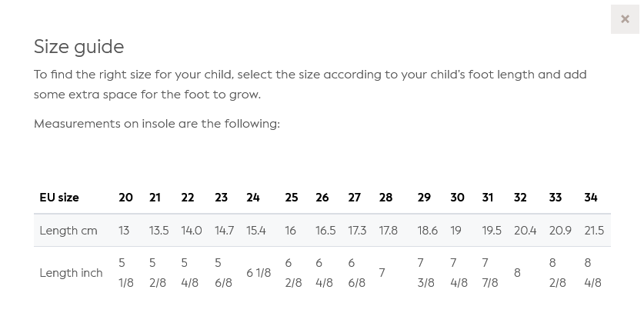
Task: Click the 5 1/8 inch length value
Action: pyautogui.click(x=125, y=273)
